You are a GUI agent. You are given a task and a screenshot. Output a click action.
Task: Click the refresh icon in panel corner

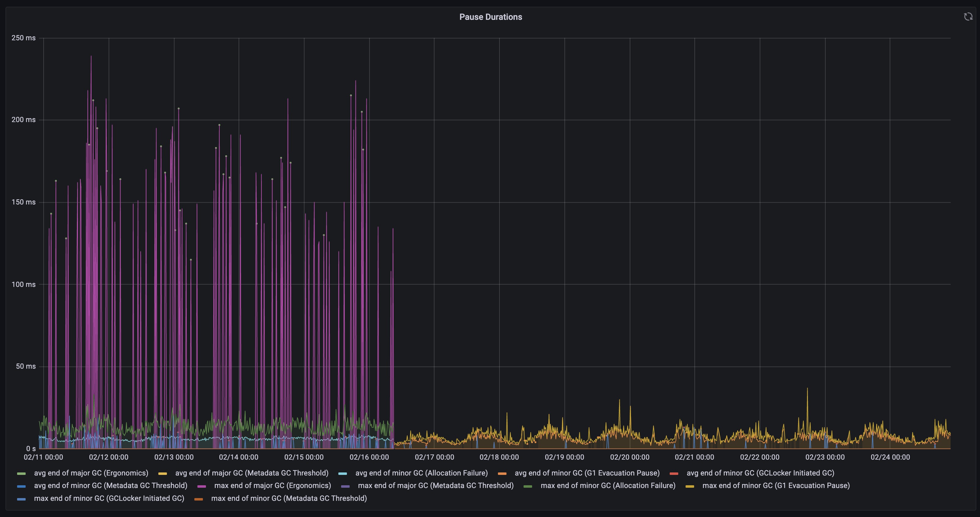pyautogui.click(x=968, y=16)
